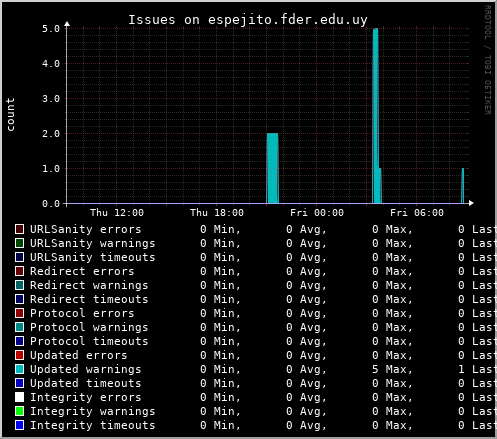Viewport: 497px width, 439px height.
Task: Click the URLSanity warnings legend swatch
Action: point(20,243)
